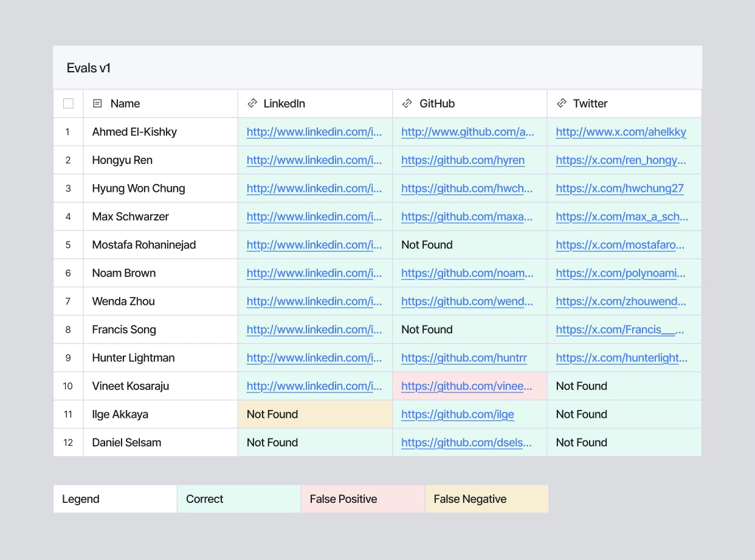The image size is (755, 560).
Task: Click the text-type icon beside Name
Action: [97, 104]
